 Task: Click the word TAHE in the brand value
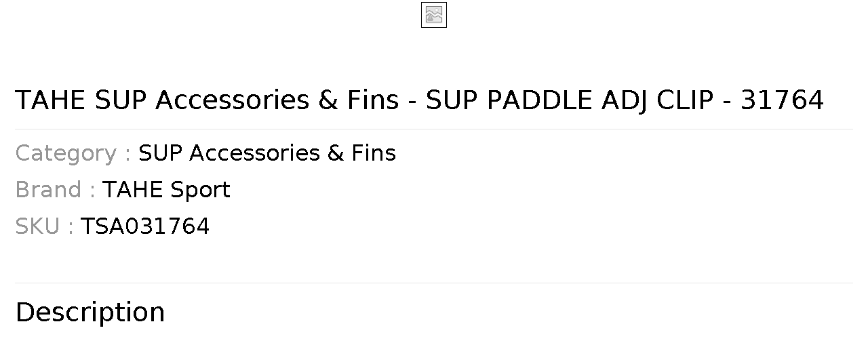pyautogui.click(x=132, y=190)
